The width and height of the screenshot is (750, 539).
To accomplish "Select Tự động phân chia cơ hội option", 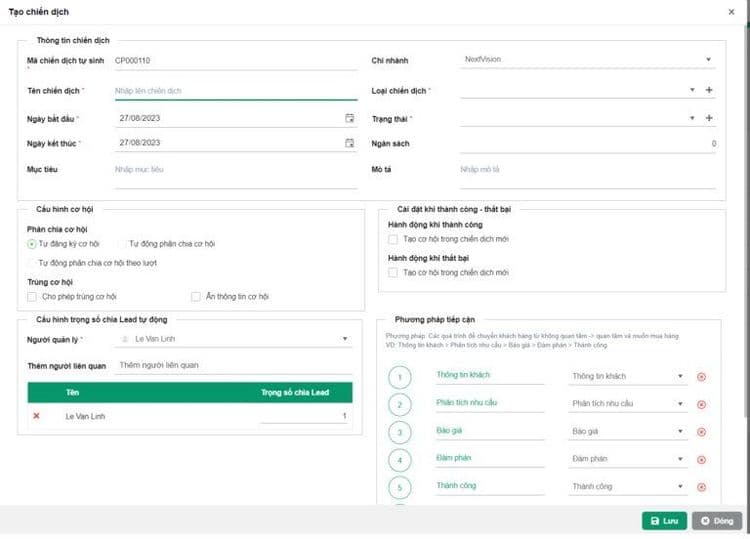I will coord(123,244).
